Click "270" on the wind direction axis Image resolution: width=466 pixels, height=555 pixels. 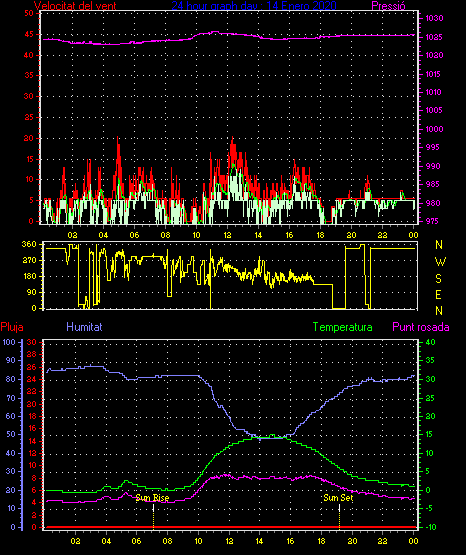coord(29,261)
